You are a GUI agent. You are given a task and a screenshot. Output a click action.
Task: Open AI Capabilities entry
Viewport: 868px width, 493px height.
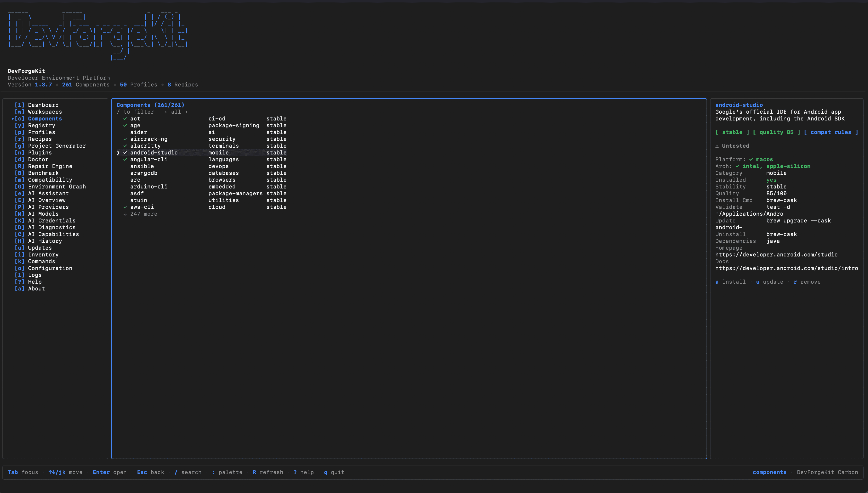point(47,234)
